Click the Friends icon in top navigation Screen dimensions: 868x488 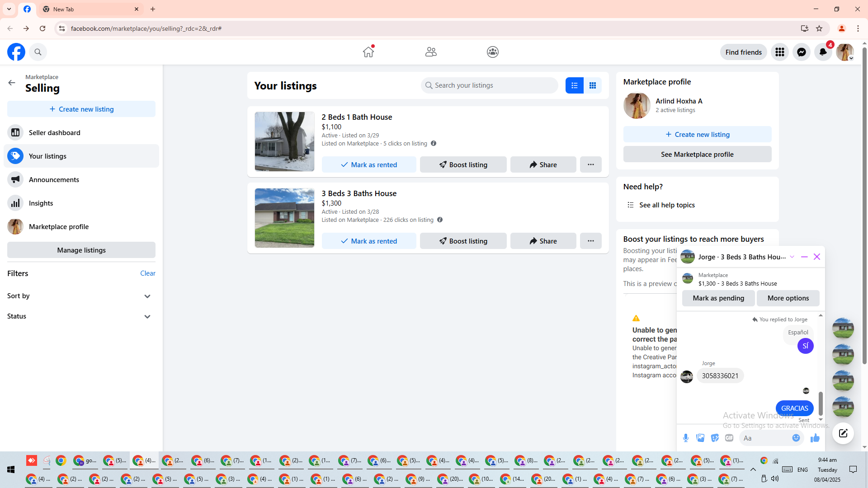pyautogui.click(x=431, y=52)
